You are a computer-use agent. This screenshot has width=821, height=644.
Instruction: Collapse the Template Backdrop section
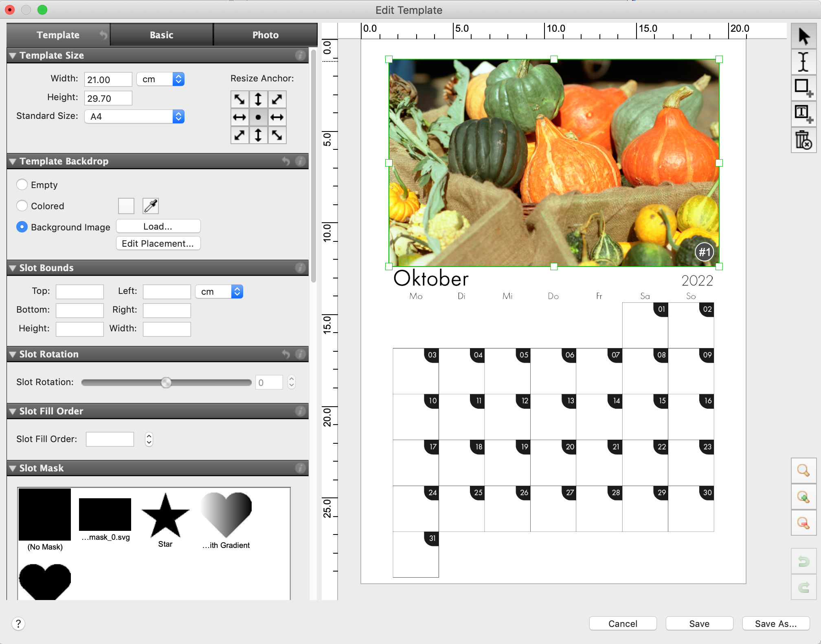[x=13, y=161]
